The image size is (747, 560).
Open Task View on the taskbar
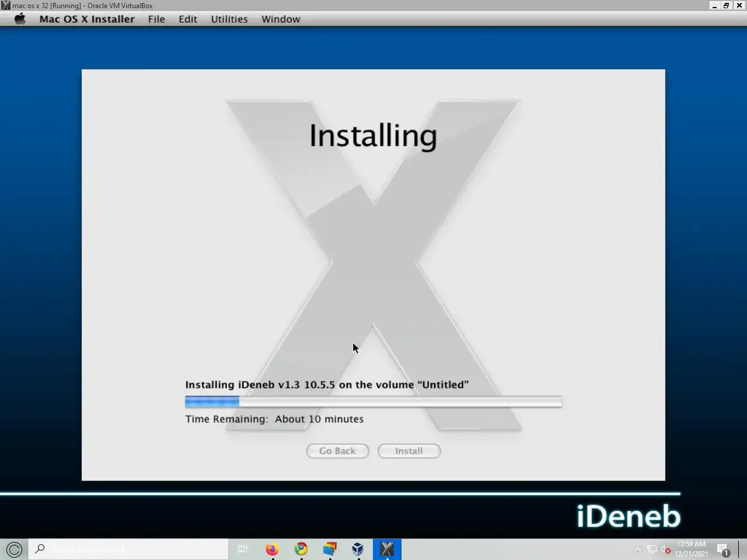pyautogui.click(x=243, y=549)
